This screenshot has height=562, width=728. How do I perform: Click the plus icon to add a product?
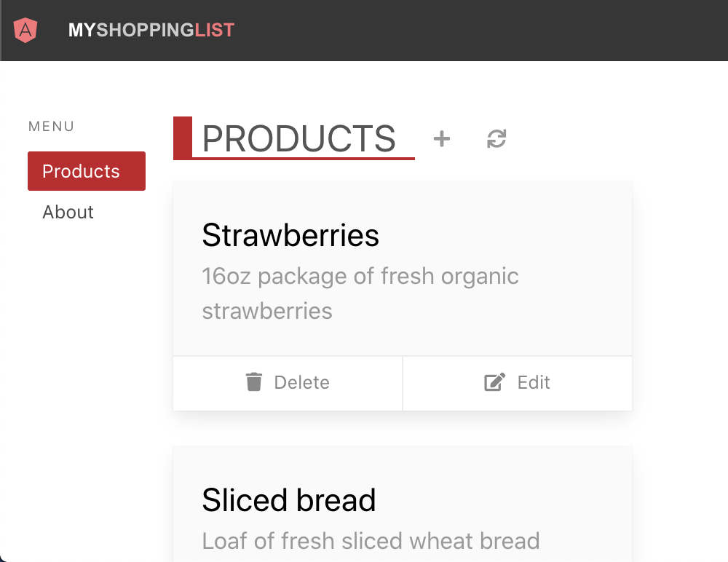coord(441,138)
